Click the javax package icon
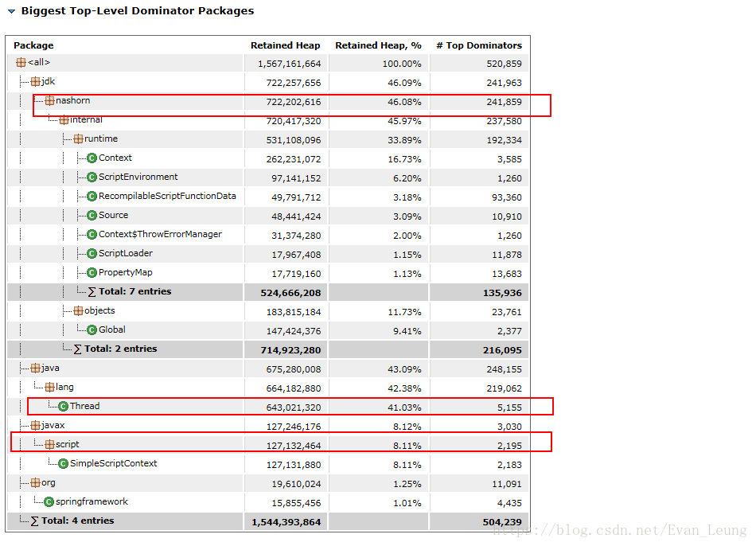Viewport: 756px width, 546px height. coord(35,425)
